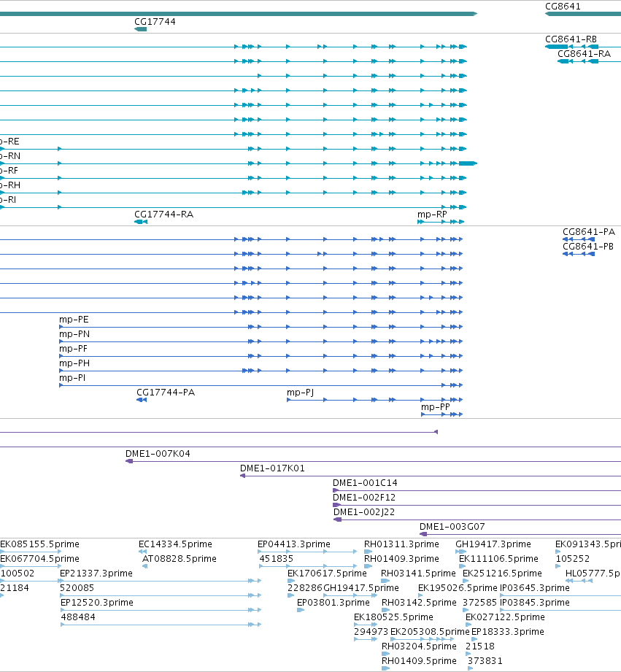621x672 pixels.
Task: Click the 228286 feature label
Action: coord(304,587)
